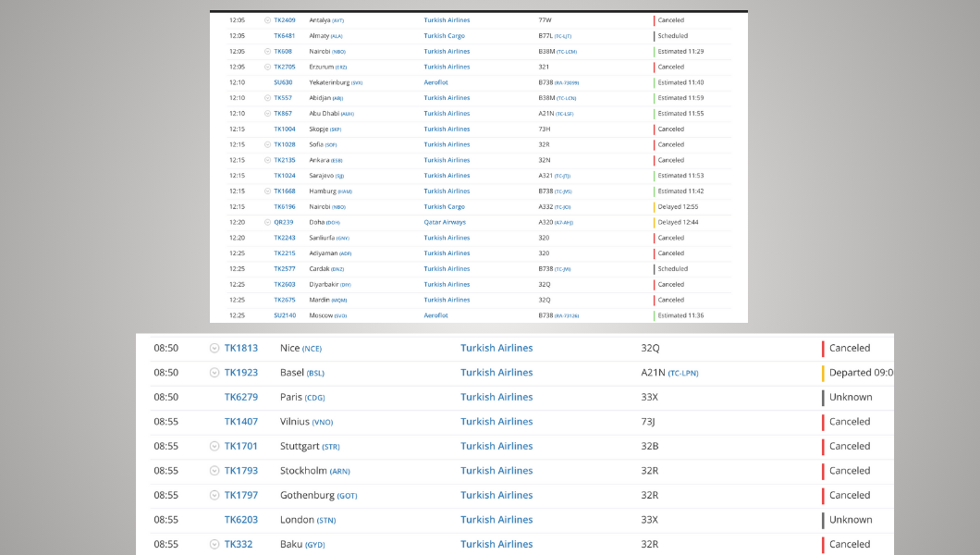Click the BSL airport code link

[315, 373]
